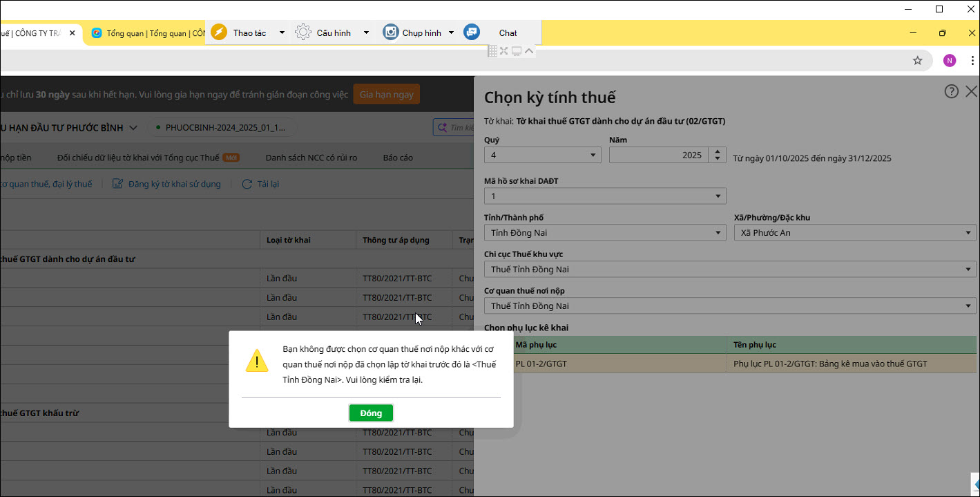Bookmark page with the star icon
980x497 pixels.
pyautogui.click(x=917, y=61)
